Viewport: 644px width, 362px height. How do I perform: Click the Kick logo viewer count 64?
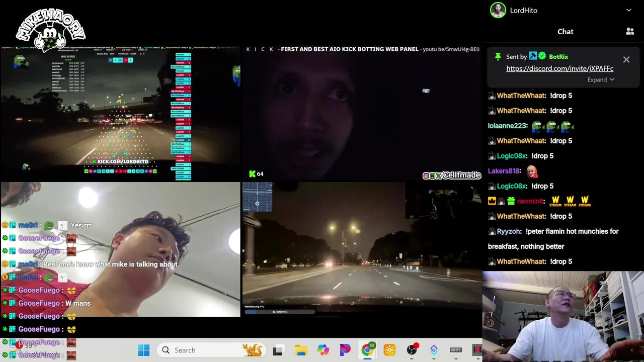coord(256,174)
